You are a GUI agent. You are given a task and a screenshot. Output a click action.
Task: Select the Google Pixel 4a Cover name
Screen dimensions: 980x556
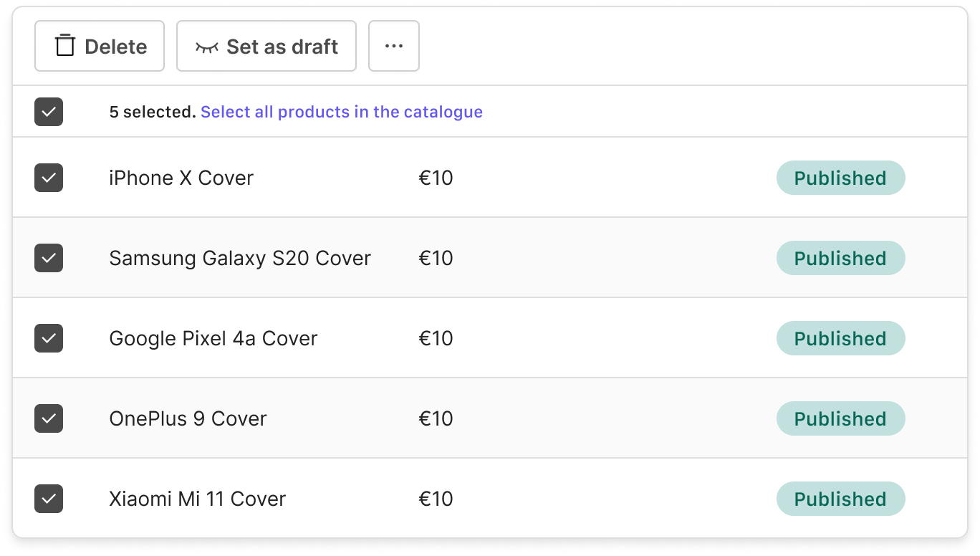[x=213, y=338]
